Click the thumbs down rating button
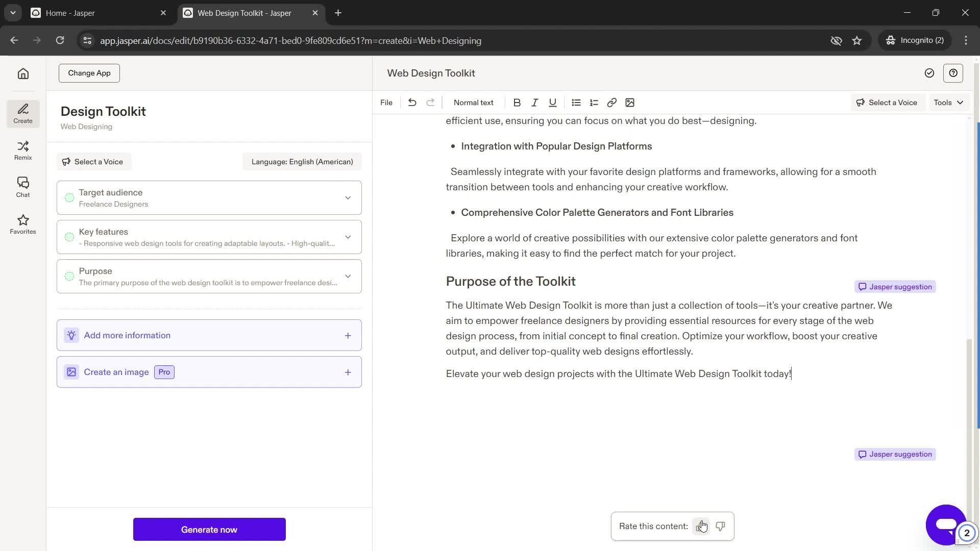The image size is (980, 551). pos(721,526)
